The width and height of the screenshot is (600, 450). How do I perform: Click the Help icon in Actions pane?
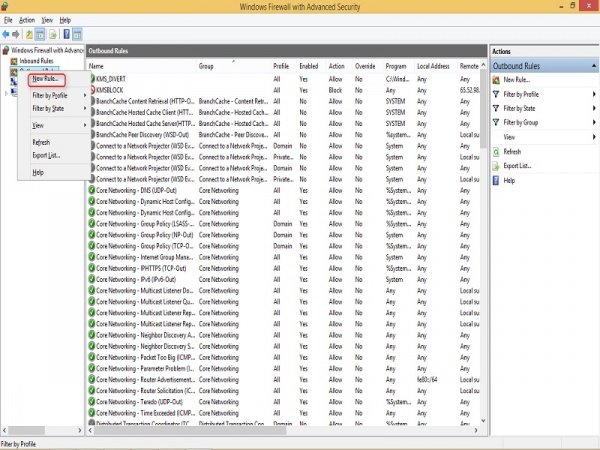497,180
